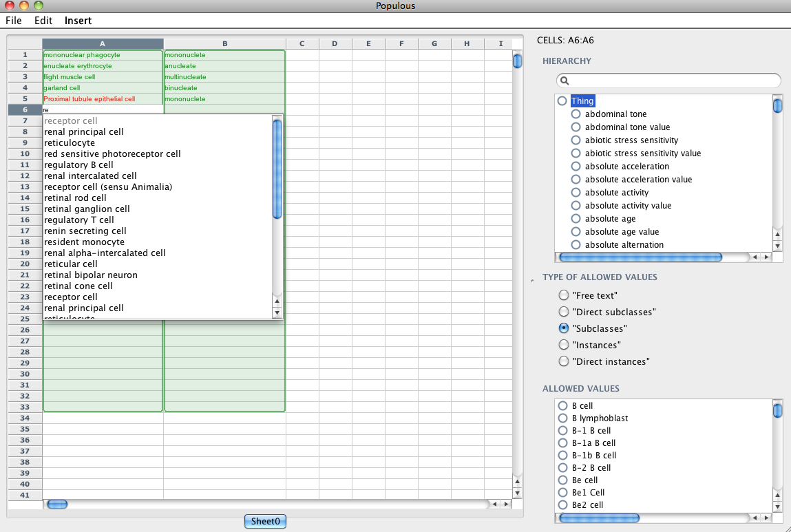Open the File menu

[14, 21]
